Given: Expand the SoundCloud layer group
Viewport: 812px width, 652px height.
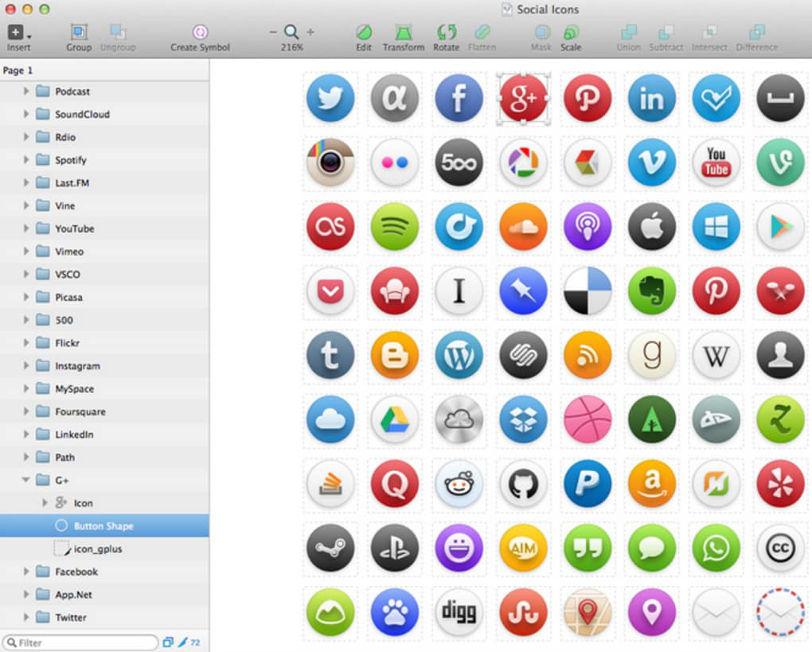Looking at the screenshot, I should click(26, 114).
